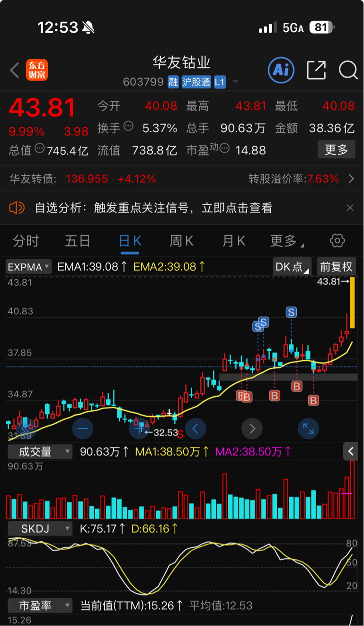Tap the latest orange limit-up candle

(x=352, y=303)
